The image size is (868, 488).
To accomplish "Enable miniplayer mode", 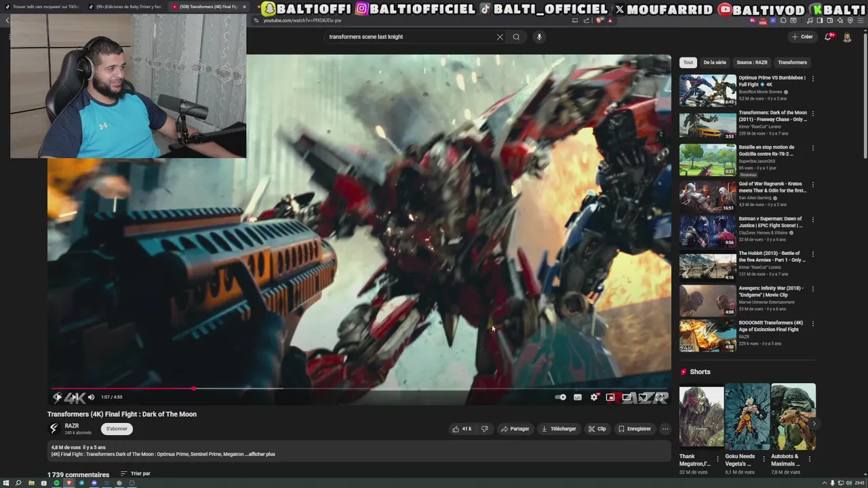I will (x=610, y=397).
